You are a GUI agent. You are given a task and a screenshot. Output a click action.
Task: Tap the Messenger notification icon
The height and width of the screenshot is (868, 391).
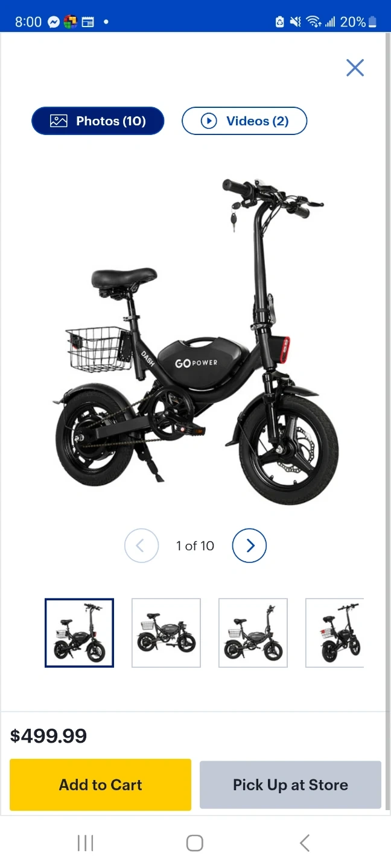(54, 22)
